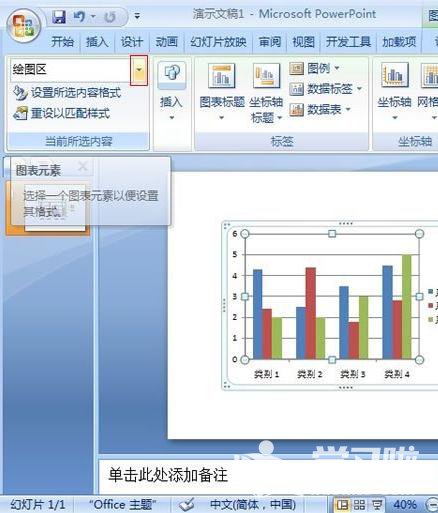Click the zoom out minus button
This screenshot has width=438, height=513.
tap(431, 505)
